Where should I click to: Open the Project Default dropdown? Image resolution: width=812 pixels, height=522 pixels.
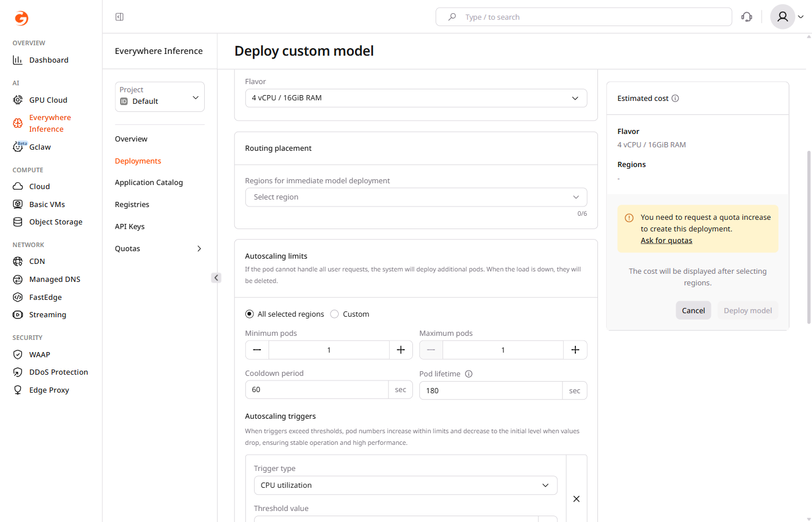(x=159, y=96)
